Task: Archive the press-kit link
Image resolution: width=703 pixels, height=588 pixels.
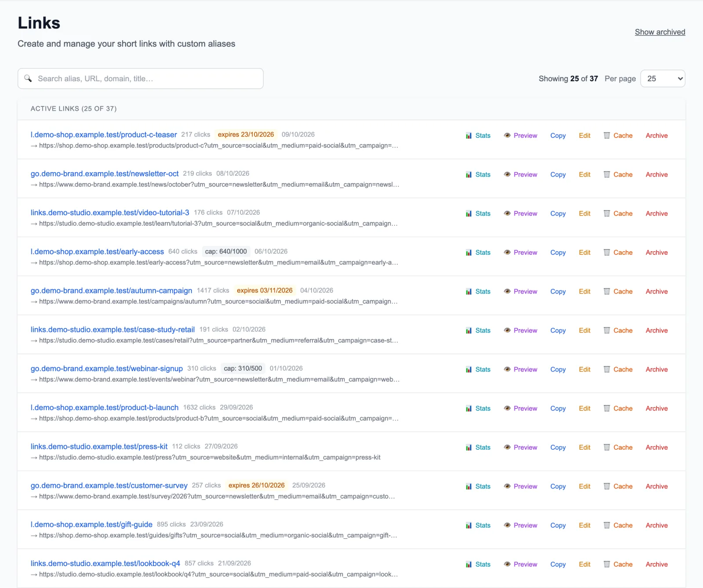Action: [656, 447]
